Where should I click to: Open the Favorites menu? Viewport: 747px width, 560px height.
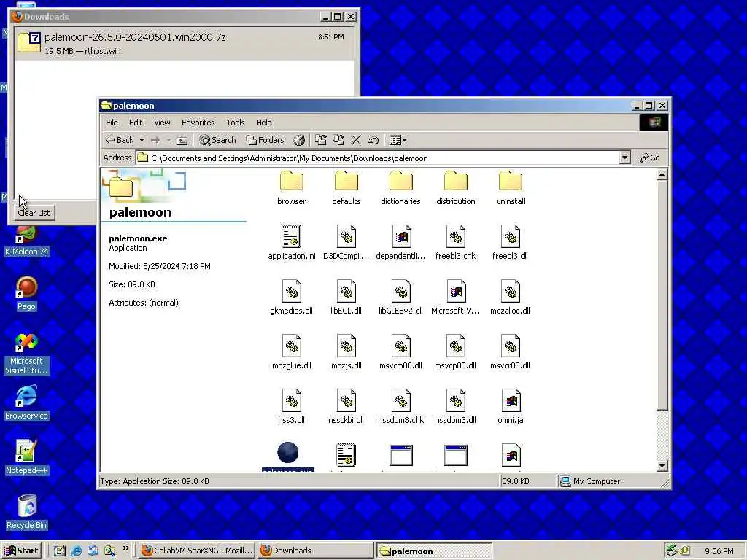[x=198, y=122]
